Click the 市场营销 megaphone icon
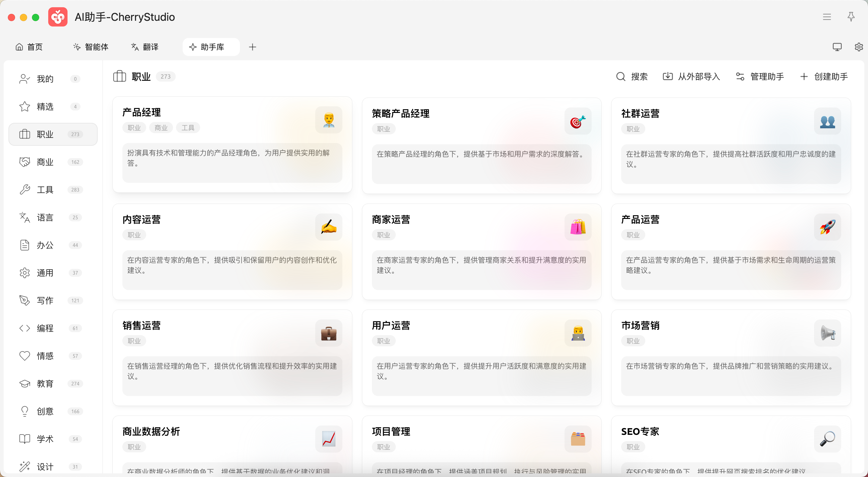 (827, 333)
